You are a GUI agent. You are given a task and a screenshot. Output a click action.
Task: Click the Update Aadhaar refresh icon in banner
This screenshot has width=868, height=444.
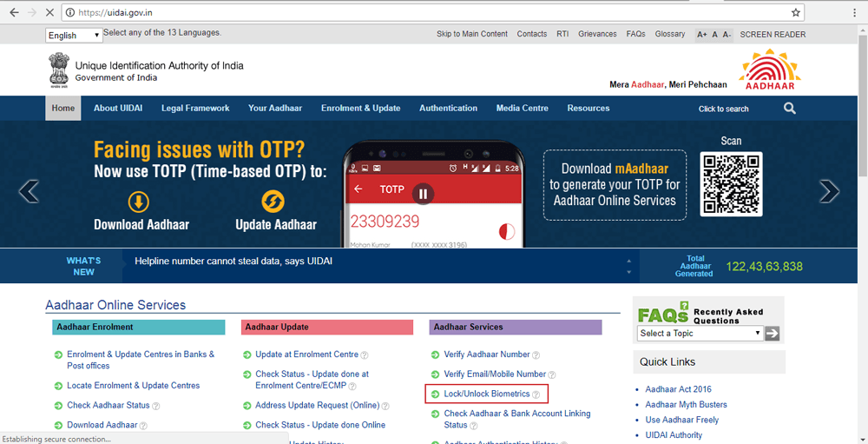[273, 202]
